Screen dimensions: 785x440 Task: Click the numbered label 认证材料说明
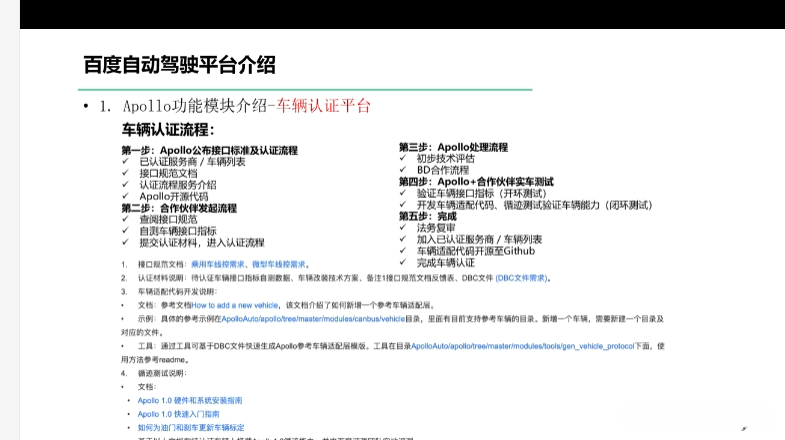point(160,278)
